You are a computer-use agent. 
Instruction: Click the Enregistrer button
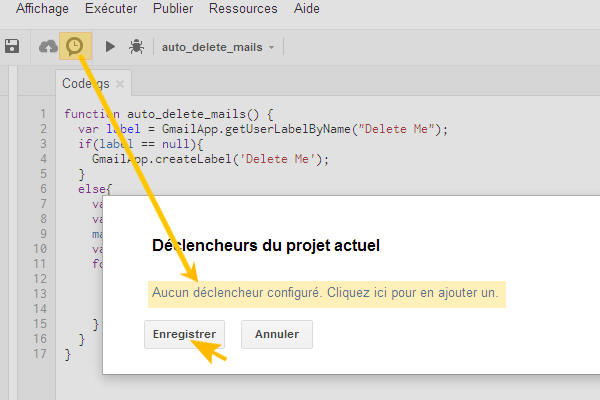pyautogui.click(x=183, y=335)
